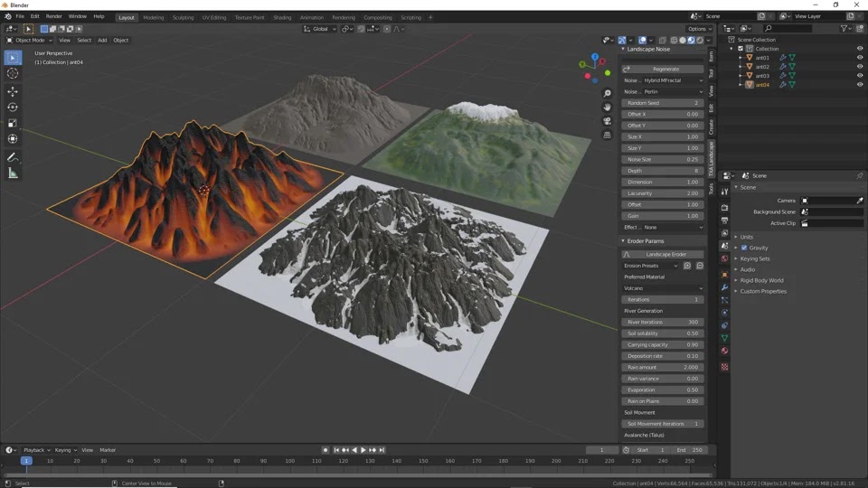The width and height of the screenshot is (868, 488).
Task: Uncheck the Gravity checkbox
Action: tap(744, 248)
